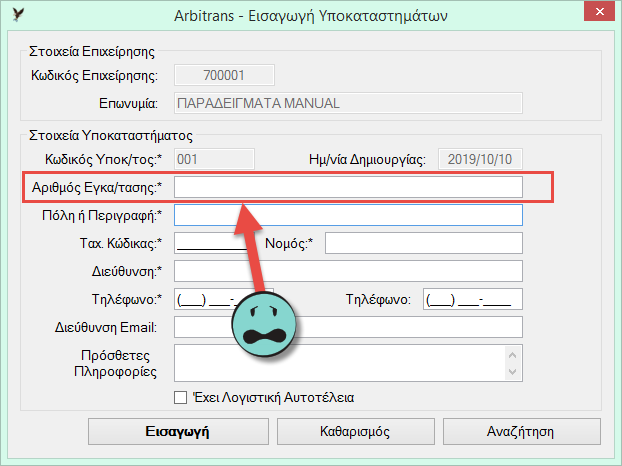Focus the Αριθμός Εγκα/τασης input field
Viewport: 622px width, 466px height.
348,187
